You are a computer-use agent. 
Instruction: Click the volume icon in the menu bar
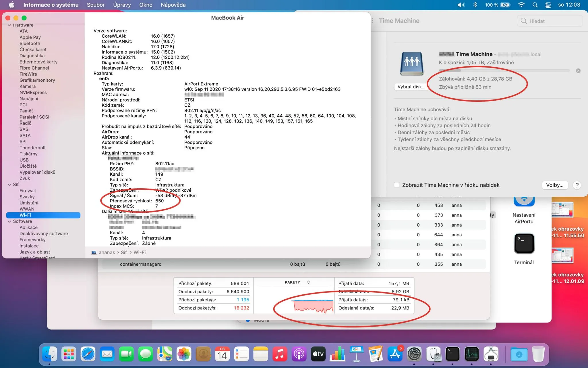tap(461, 5)
